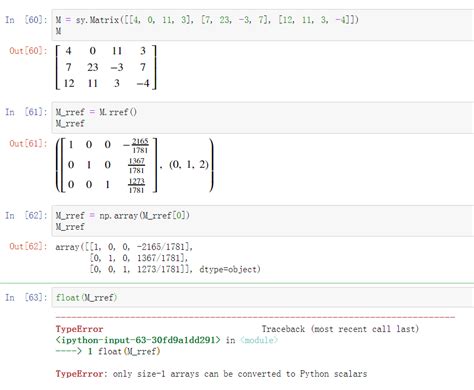Click the size-1 arrays error message
Image resolution: width=474 pixels, height=390 pixels.
pyautogui.click(x=240, y=374)
